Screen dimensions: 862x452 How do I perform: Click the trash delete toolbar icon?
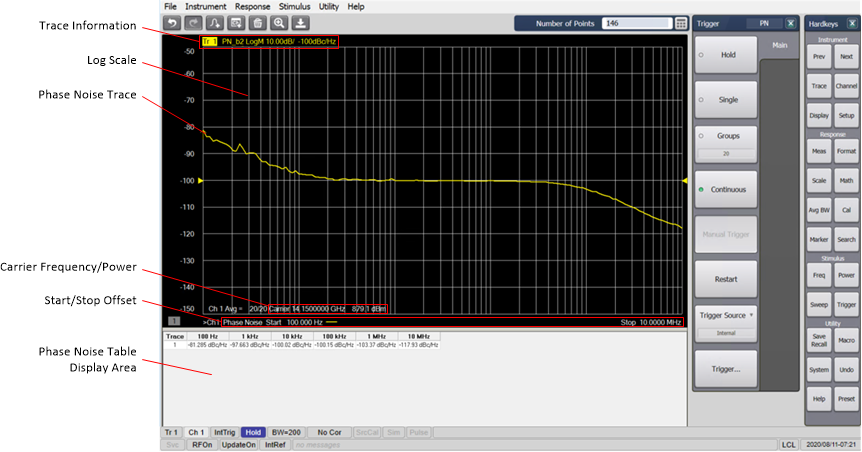click(257, 23)
